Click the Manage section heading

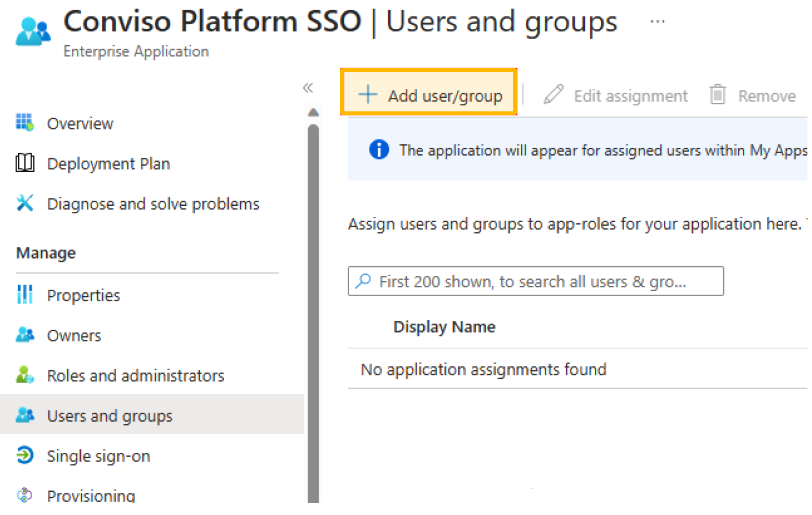click(x=46, y=253)
